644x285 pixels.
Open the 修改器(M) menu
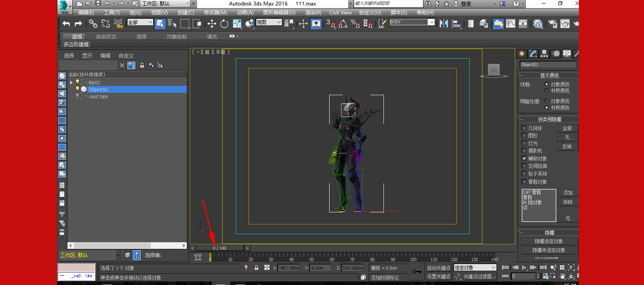(215, 13)
